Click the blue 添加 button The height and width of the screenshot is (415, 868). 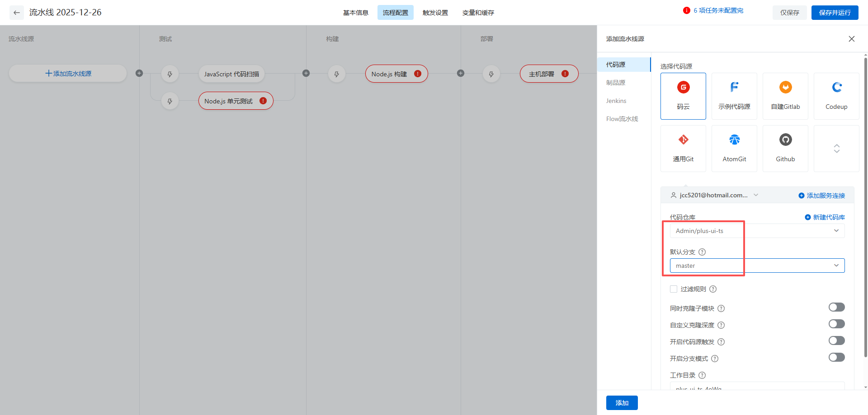622,403
